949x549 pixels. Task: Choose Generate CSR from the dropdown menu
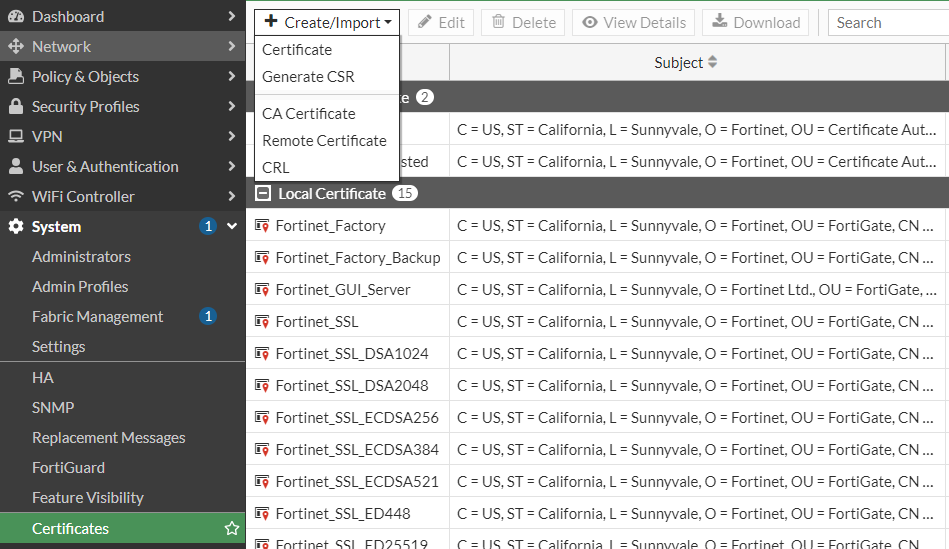point(308,76)
